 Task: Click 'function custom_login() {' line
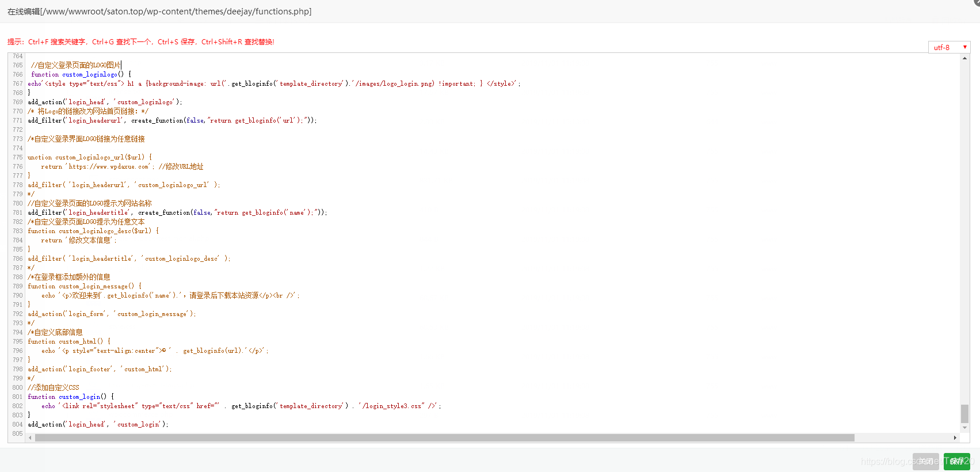pos(71,397)
